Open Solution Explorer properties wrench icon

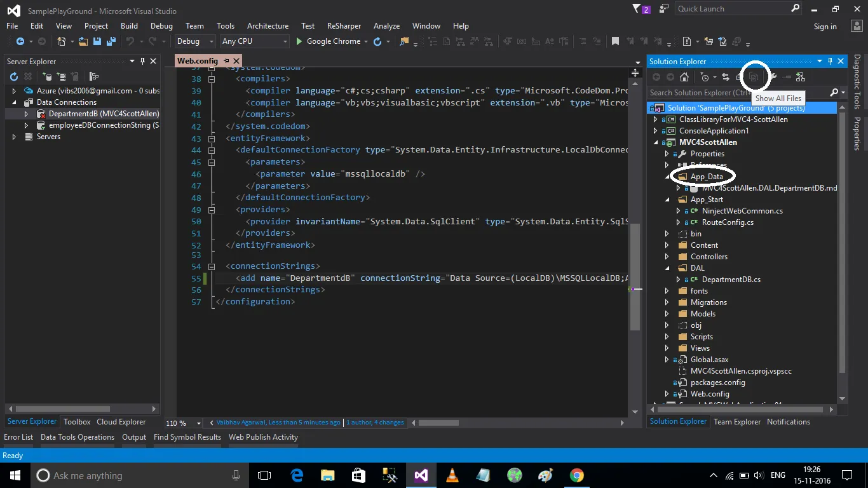tap(773, 77)
